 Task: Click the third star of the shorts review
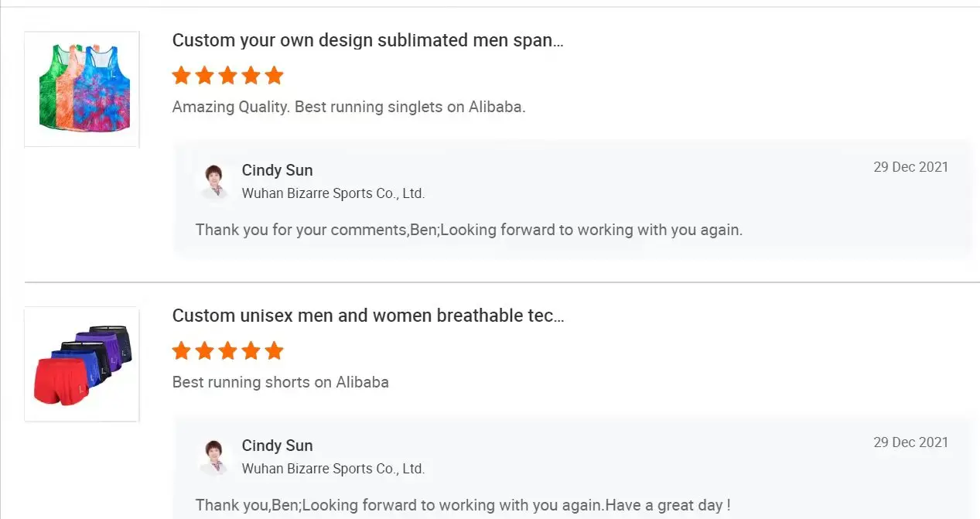point(227,351)
